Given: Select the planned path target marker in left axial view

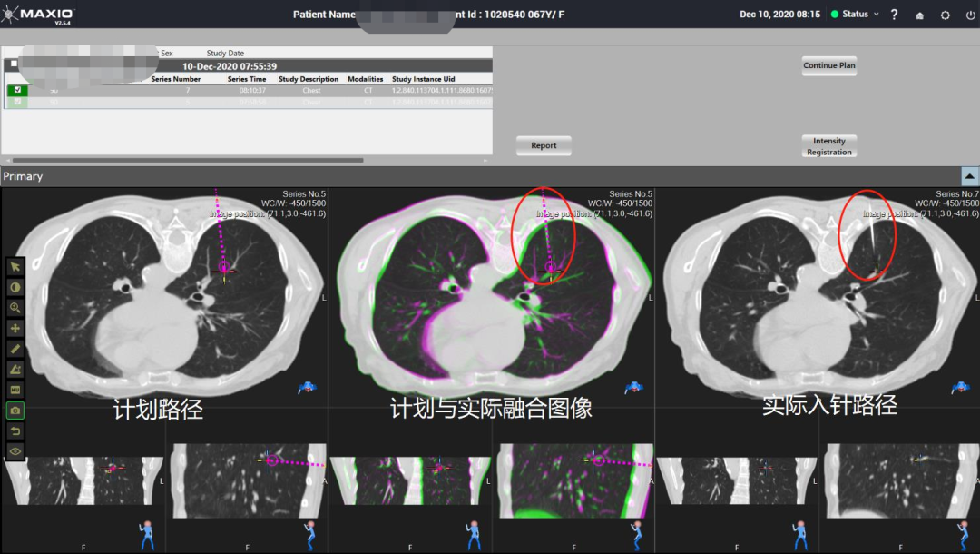Looking at the screenshot, I should 224,267.
